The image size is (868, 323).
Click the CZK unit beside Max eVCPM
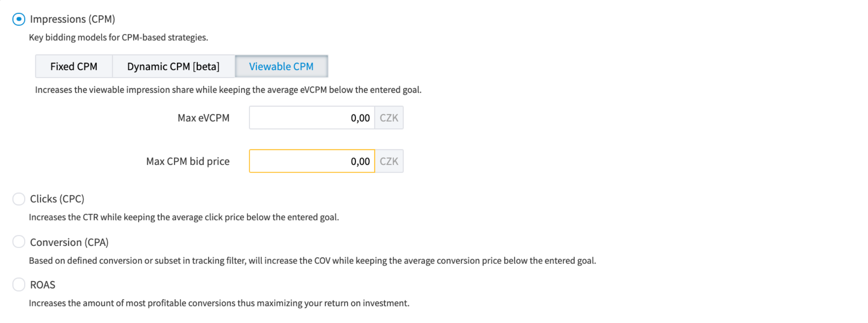(389, 118)
